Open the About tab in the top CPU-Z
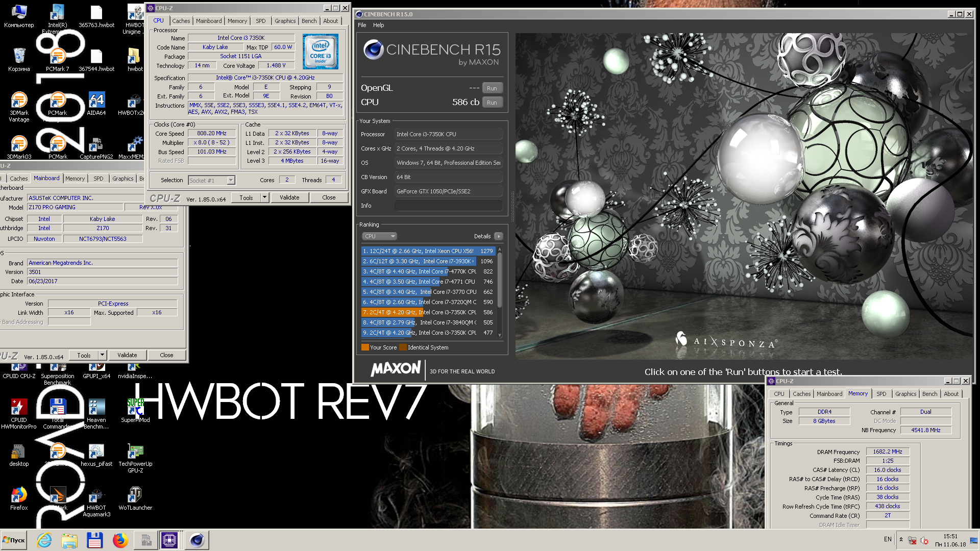The height and width of the screenshot is (551, 980). click(x=330, y=21)
